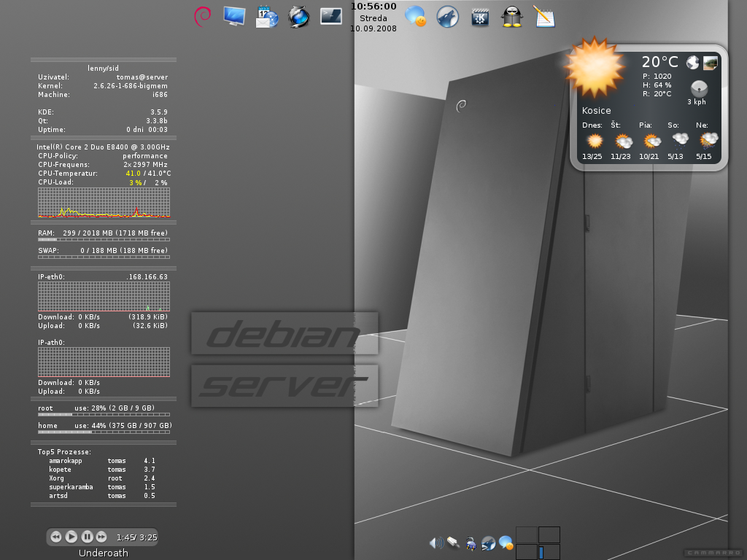Click the CPU-Policy performance value
747x560 pixels.
click(x=145, y=156)
